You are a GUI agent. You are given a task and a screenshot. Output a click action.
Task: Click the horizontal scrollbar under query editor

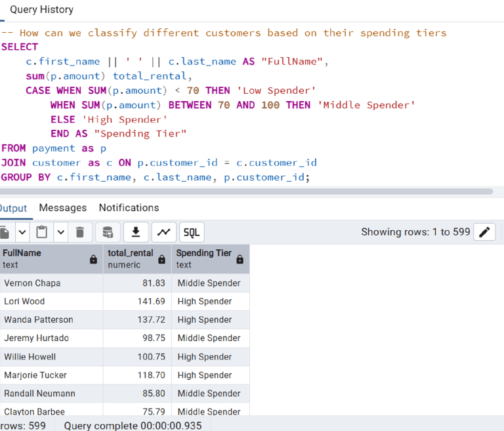tap(246, 192)
